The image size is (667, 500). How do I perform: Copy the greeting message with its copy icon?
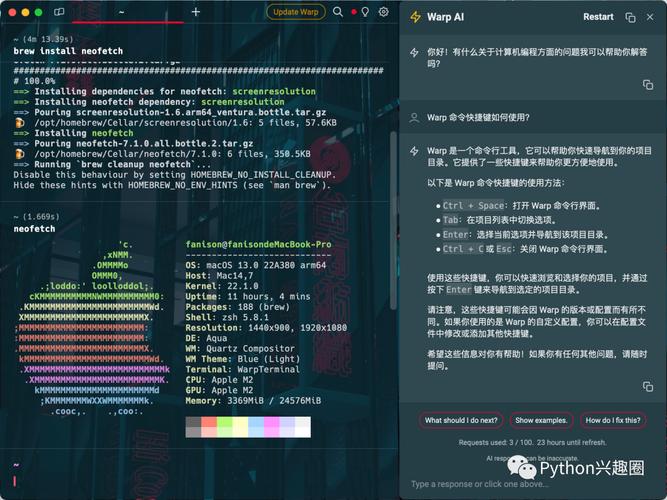point(648,85)
